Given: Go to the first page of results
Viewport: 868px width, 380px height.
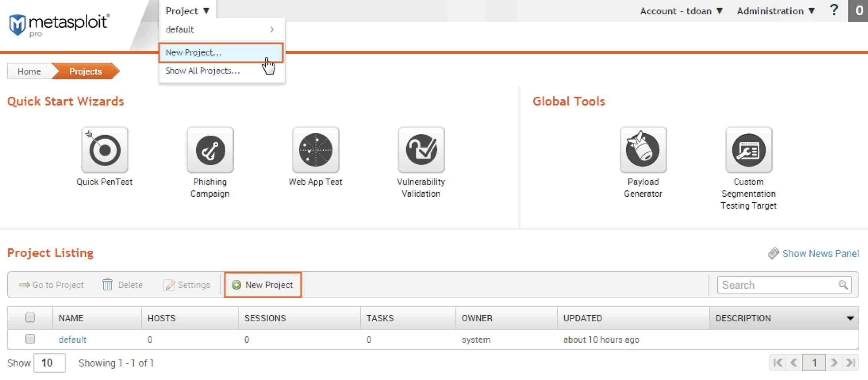Looking at the screenshot, I should (778, 363).
